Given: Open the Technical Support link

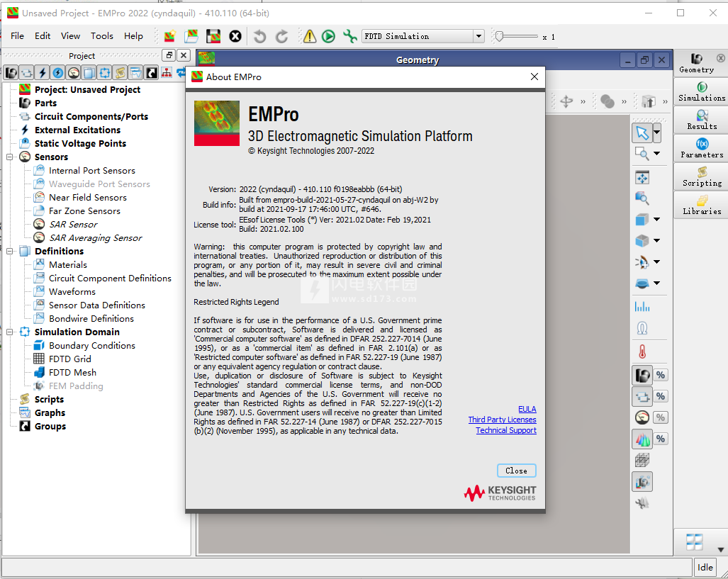Looking at the screenshot, I should pyautogui.click(x=506, y=430).
